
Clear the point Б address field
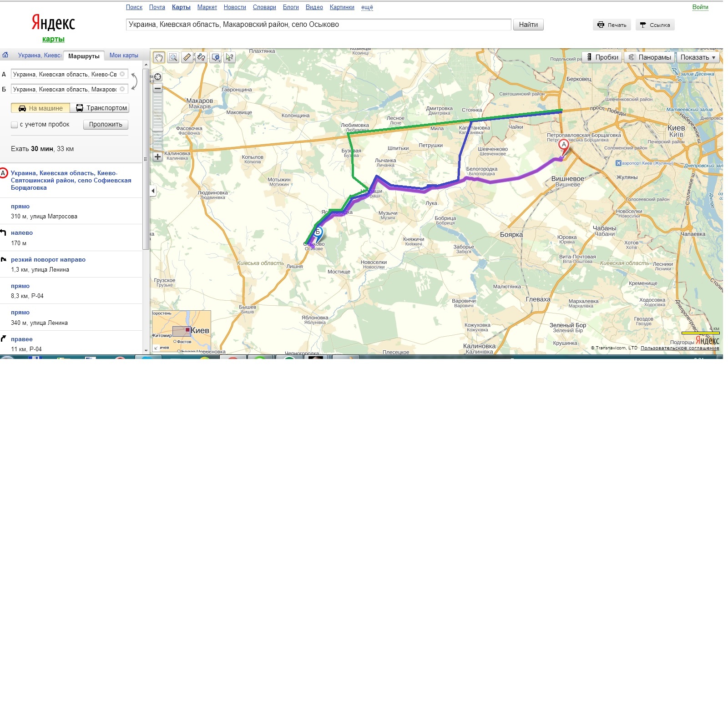tap(122, 89)
